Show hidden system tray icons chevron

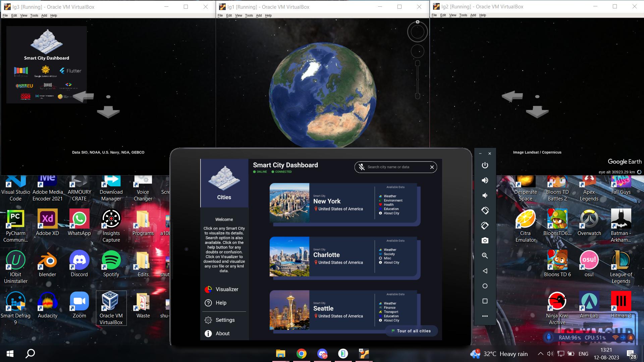540,354
